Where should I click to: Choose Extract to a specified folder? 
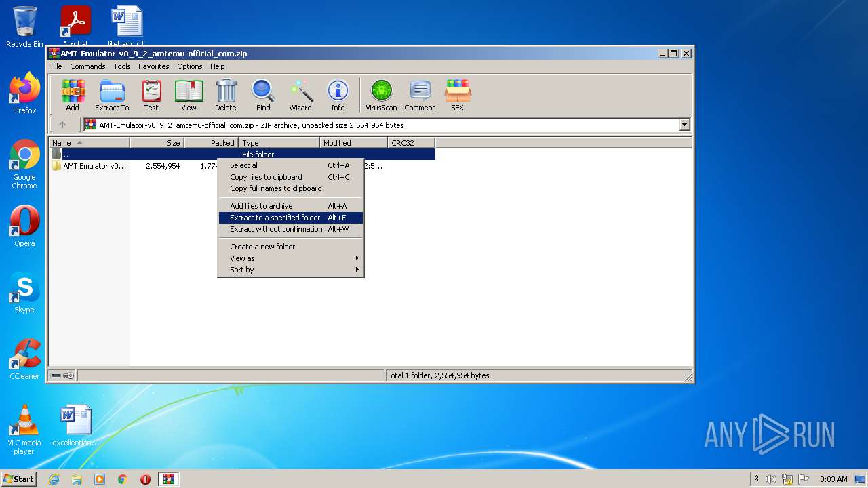(x=291, y=218)
